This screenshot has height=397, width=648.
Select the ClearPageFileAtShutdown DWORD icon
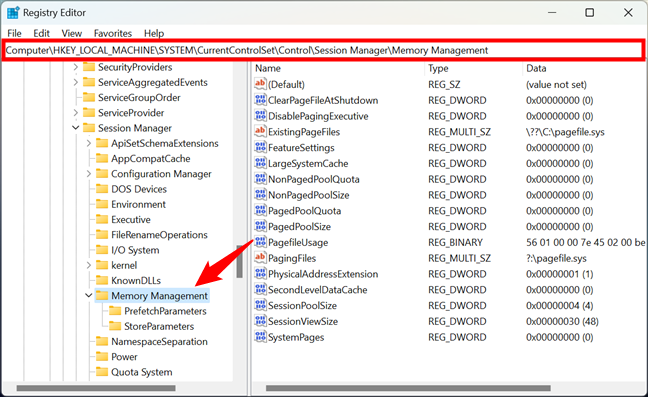coord(260,100)
